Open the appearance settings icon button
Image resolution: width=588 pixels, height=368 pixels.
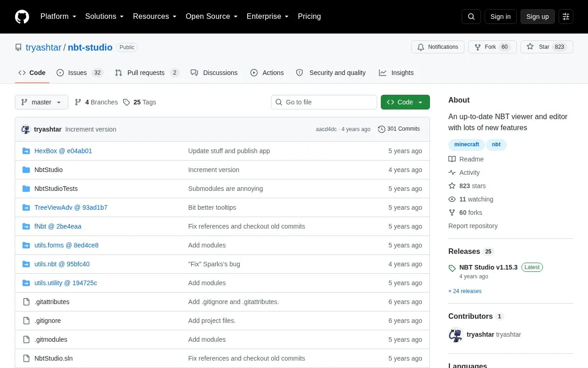[566, 17]
